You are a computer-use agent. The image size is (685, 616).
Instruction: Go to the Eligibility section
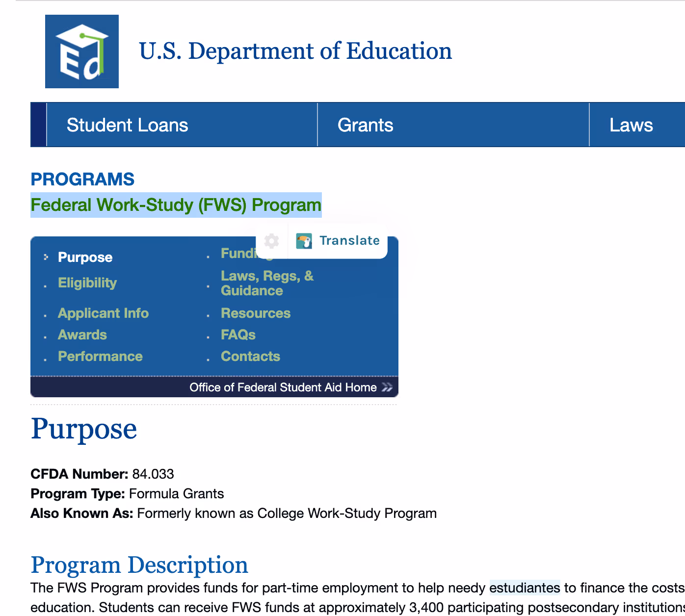87,283
